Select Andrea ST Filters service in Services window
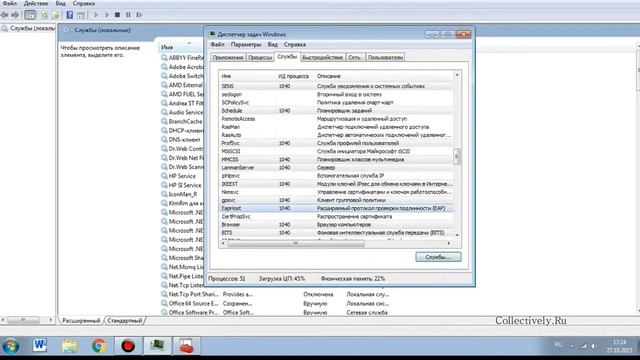 pyautogui.click(x=182, y=103)
